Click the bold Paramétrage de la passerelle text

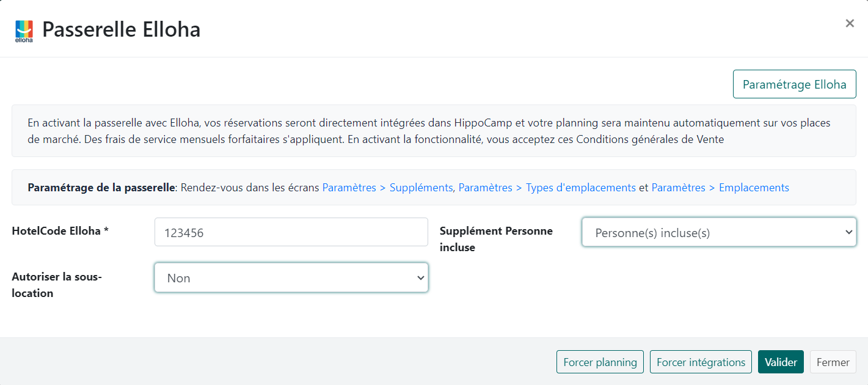pyautogui.click(x=101, y=188)
